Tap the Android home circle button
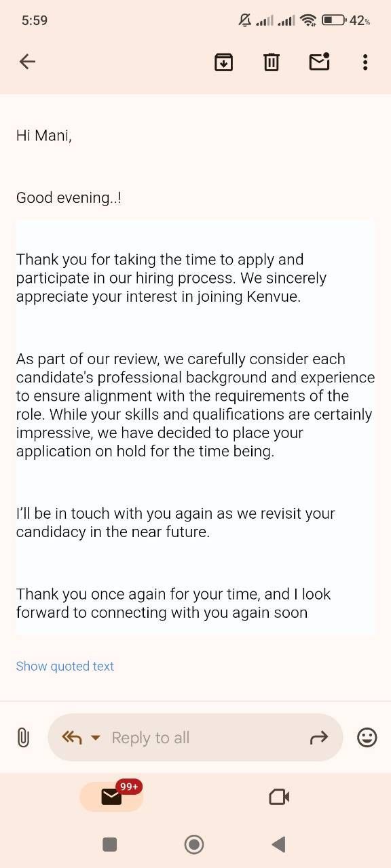 pyautogui.click(x=194, y=844)
